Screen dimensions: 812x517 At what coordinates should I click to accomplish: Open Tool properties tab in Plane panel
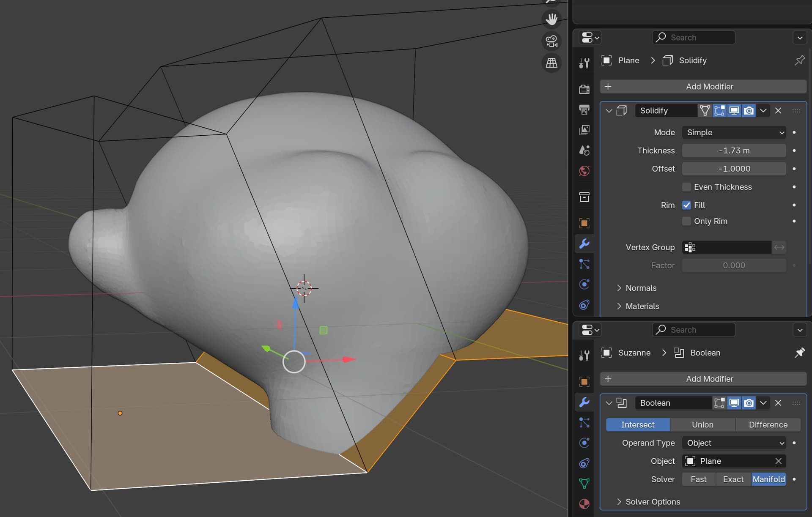(584, 63)
